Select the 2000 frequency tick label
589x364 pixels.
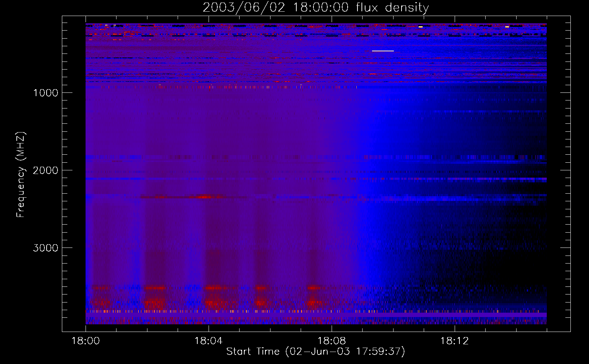click(x=46, y=170)
